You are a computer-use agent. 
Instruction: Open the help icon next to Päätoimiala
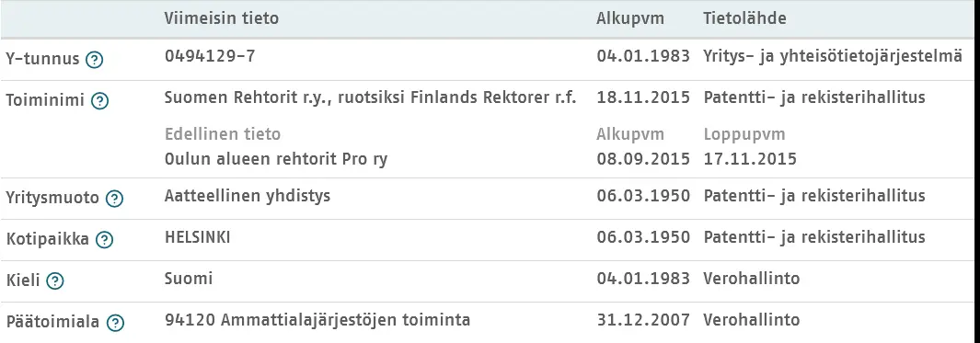115,323
